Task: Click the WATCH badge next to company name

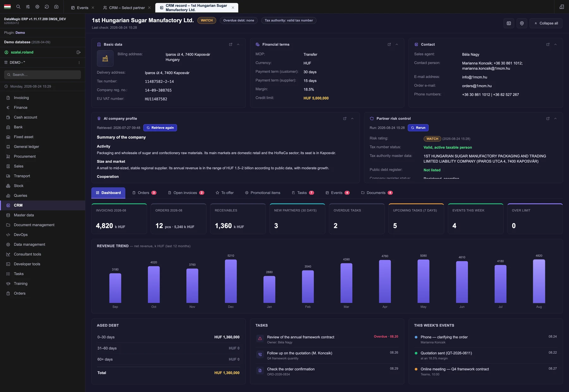Action: tap(207, 21)
